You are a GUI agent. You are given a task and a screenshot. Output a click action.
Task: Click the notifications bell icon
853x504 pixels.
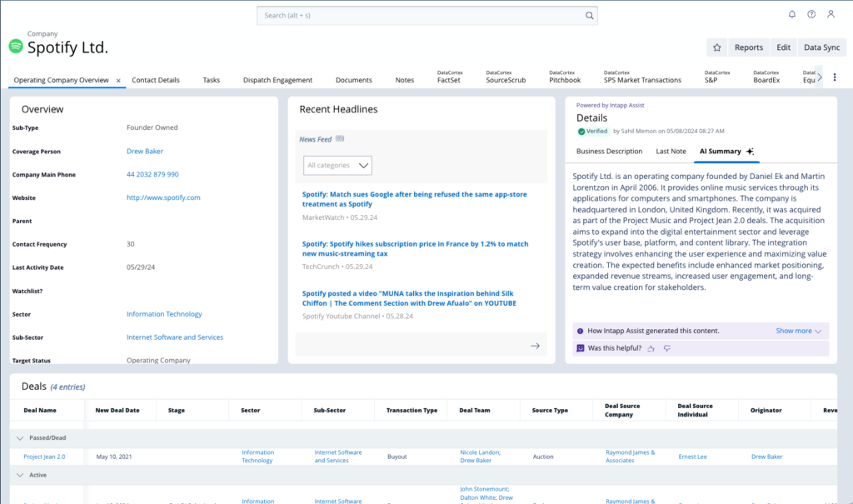coord(791,14)
